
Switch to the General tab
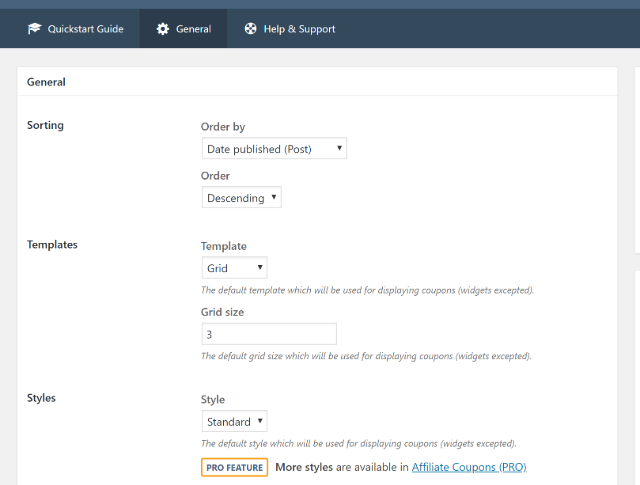click(x=183, y=29)
